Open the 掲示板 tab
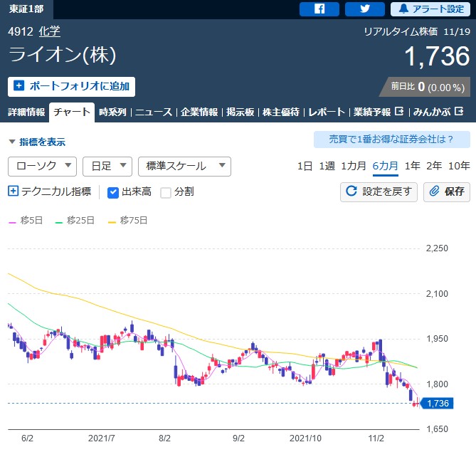 pos(240,112)
